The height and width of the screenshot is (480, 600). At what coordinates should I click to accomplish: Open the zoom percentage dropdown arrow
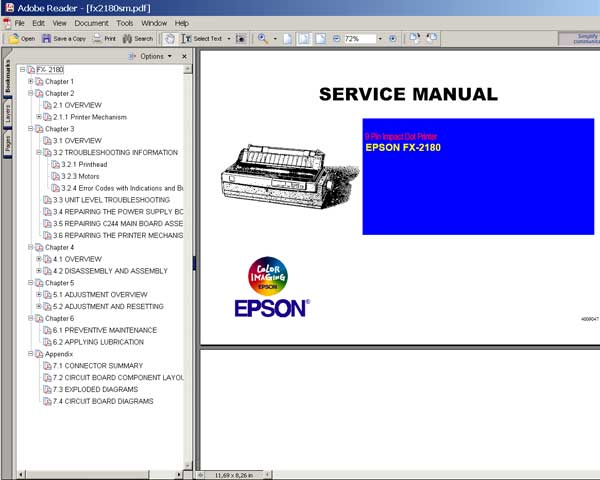coord(380,39)
